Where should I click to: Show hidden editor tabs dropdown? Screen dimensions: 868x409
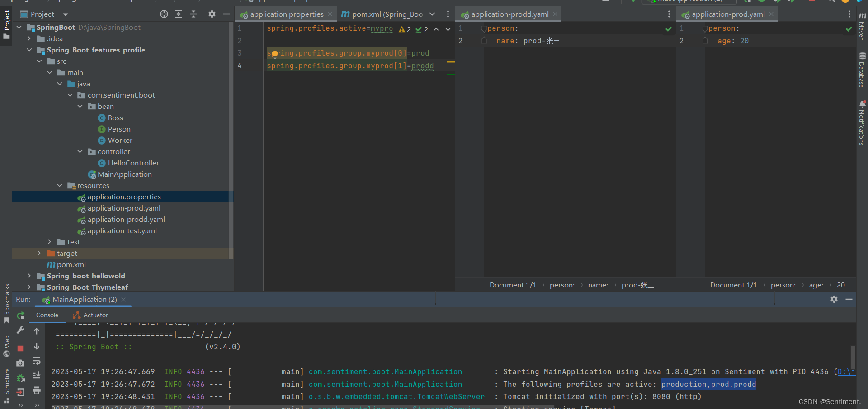click(432, 14)
